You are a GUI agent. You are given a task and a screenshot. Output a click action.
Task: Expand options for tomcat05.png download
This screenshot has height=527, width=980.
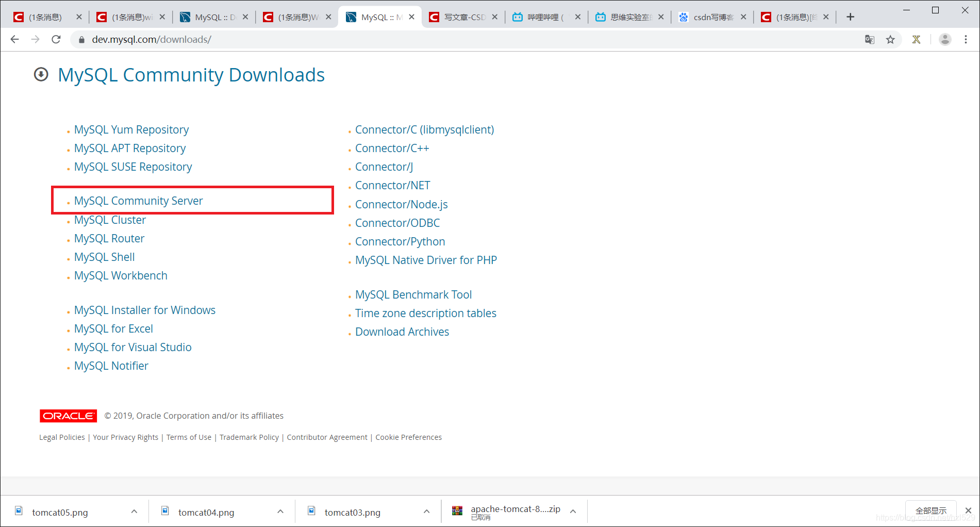[x=134, y=512]
